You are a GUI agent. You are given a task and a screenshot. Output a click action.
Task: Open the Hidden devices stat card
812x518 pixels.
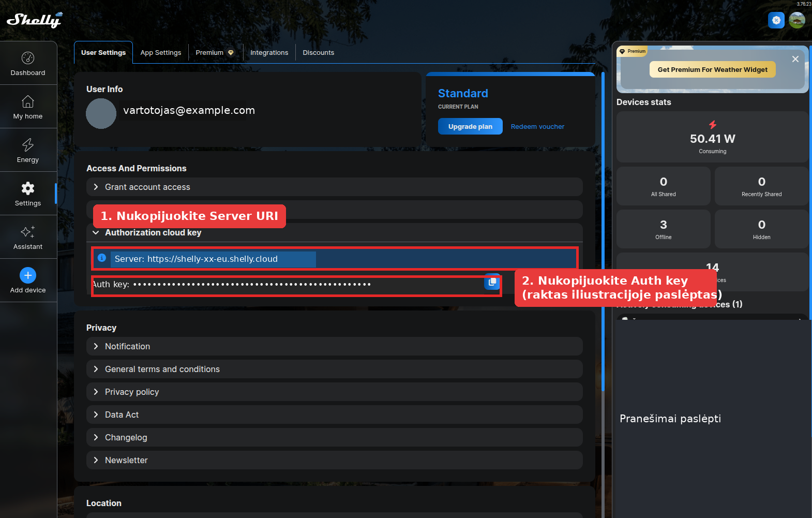click(x=761, y=229)
